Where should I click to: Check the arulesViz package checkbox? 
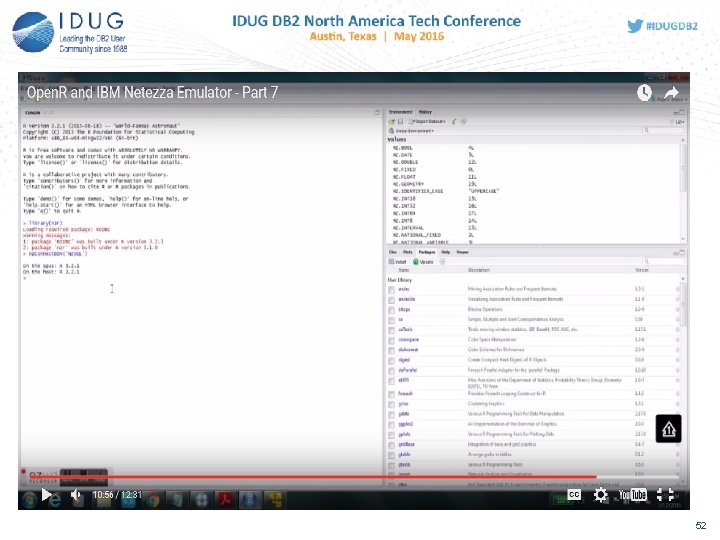pos(391,300)
